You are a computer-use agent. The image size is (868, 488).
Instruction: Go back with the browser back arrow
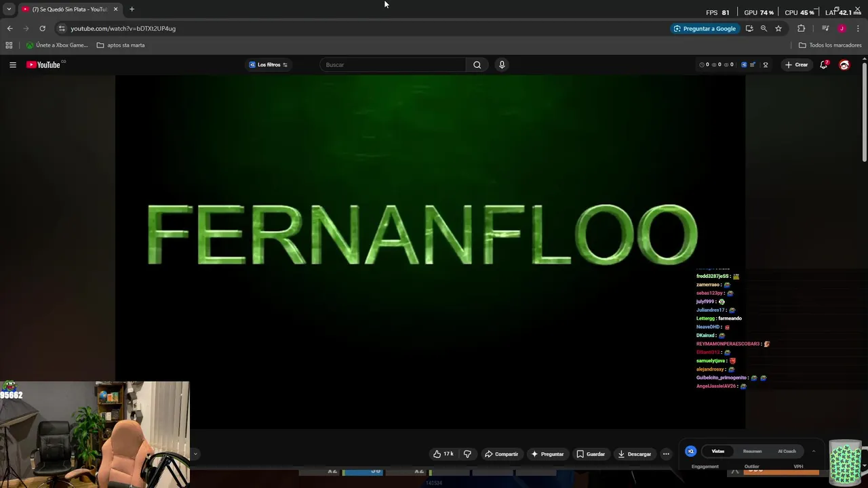[9, 28]
